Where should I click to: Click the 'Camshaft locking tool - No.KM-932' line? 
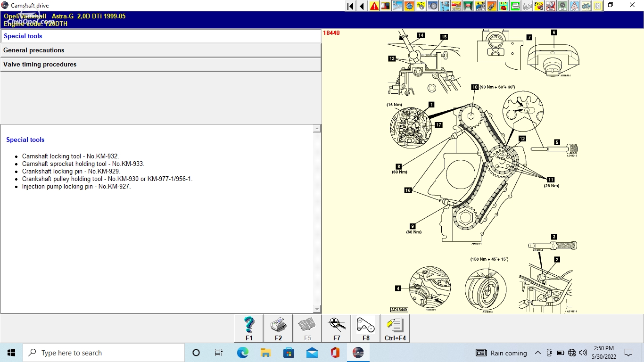[70, 156]
